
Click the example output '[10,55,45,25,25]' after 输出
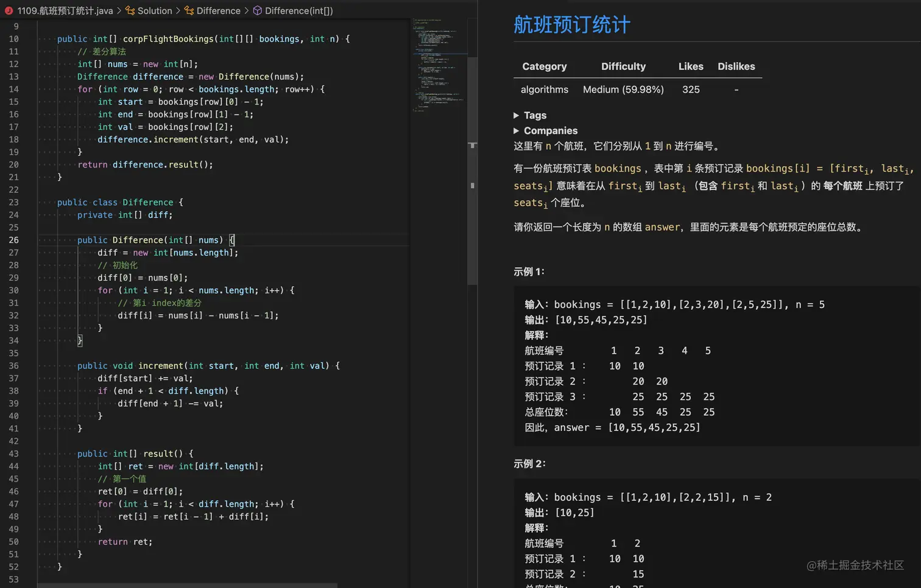pyautogui.click(x=601, y=320)
